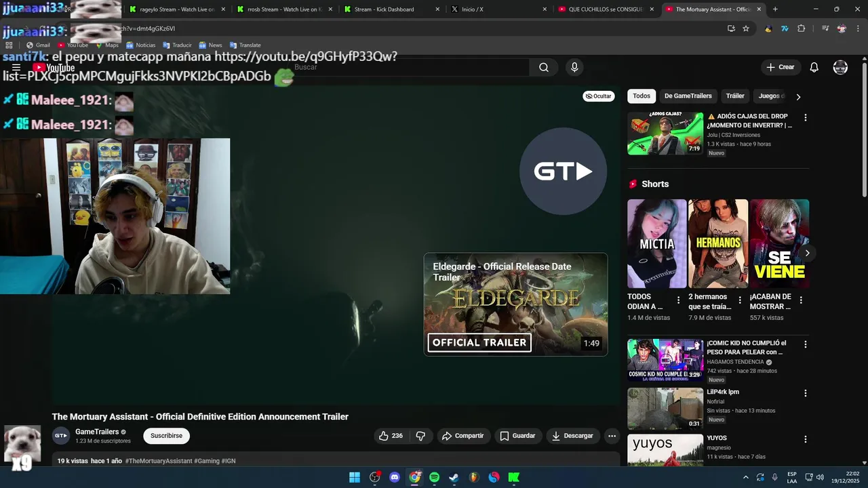
Task: Open the HERMANOS short thumbnail
Action: pyautogui.click(x=718, y=243)
